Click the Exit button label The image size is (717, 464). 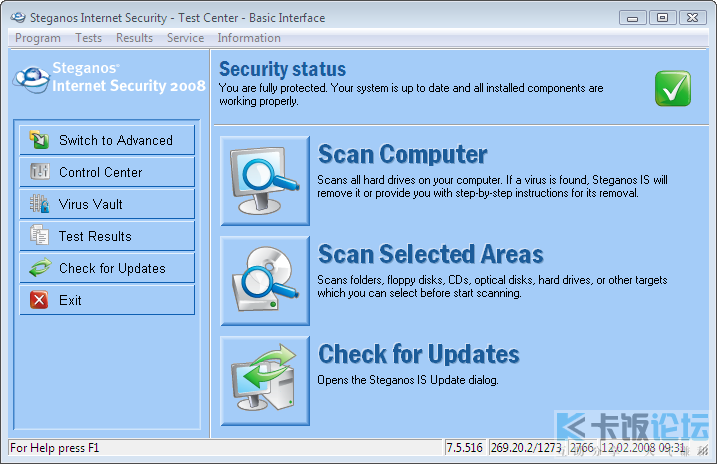[x=70, y=300]
